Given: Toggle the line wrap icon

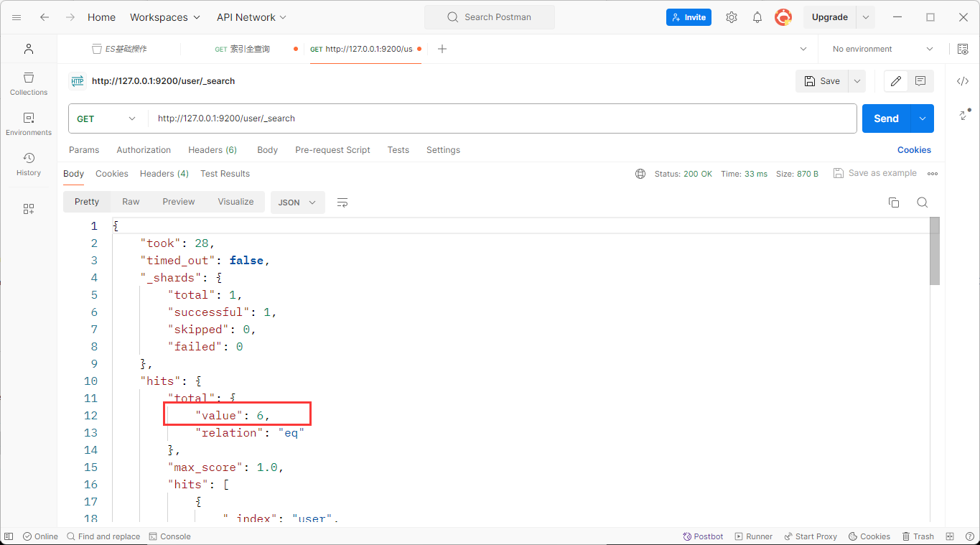Looking at the screenshot, I should point(342,202).
